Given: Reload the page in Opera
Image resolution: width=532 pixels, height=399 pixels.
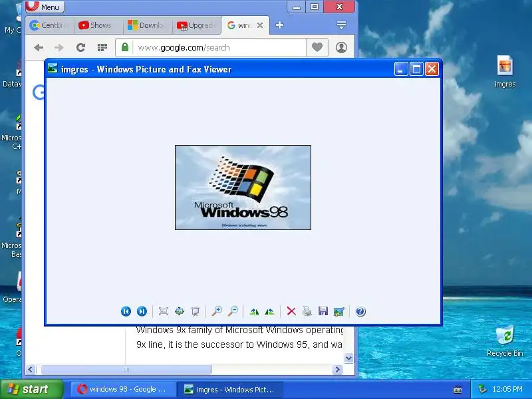Looking at the screenshot, I should coord(80,47).
